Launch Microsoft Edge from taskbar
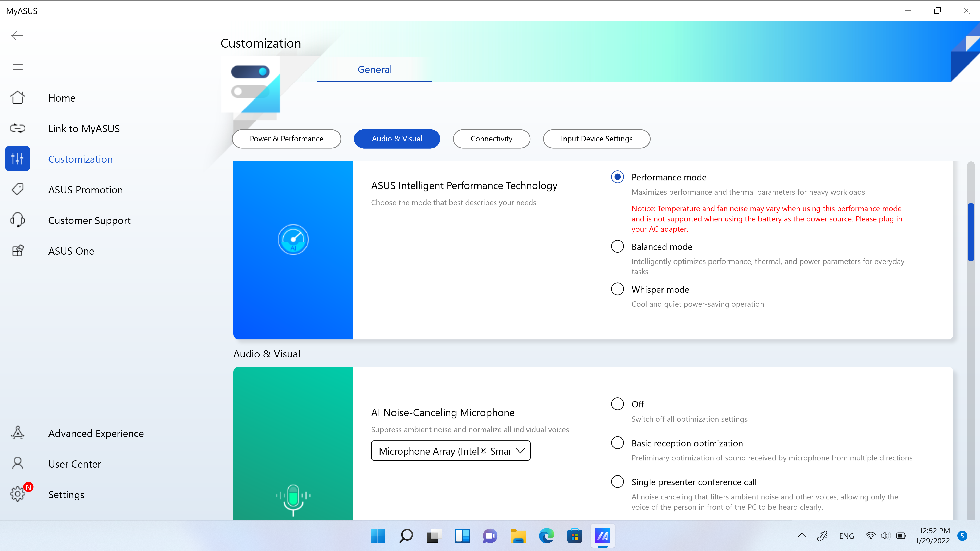This screenshot has width=980, height=551. tap(546, 536)
